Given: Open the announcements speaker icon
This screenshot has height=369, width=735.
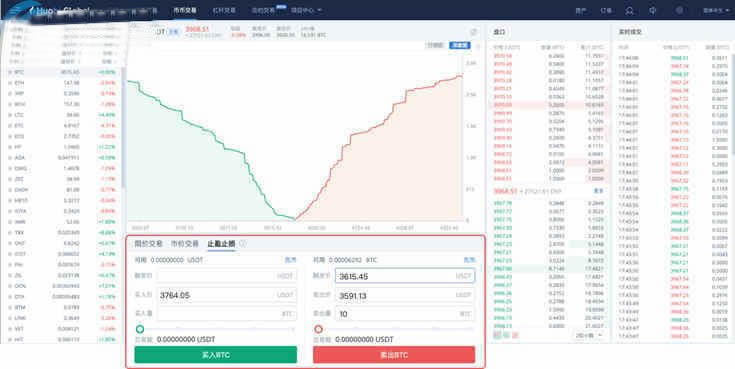Looking at the screenshot, I should click(653, 10).
